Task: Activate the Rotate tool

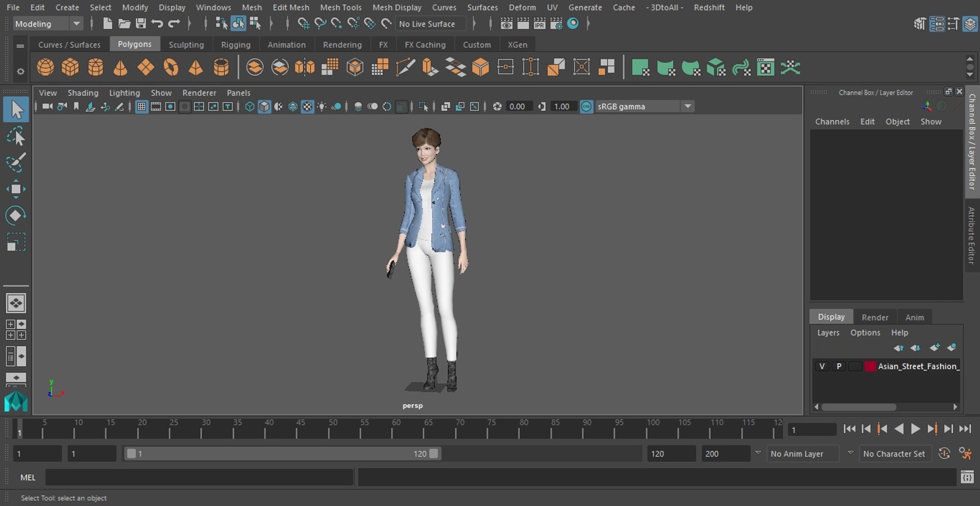Action: click(x=16, y=215)
